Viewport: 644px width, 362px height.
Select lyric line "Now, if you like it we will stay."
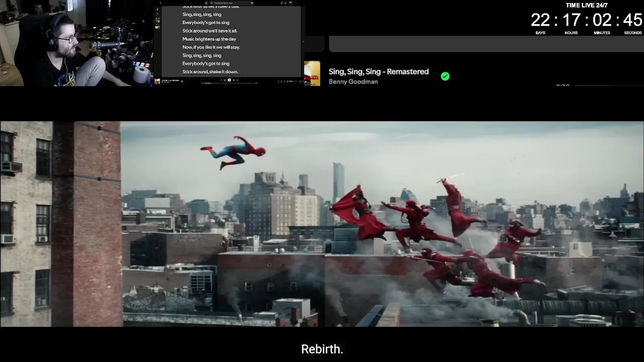tap(211, 47)
